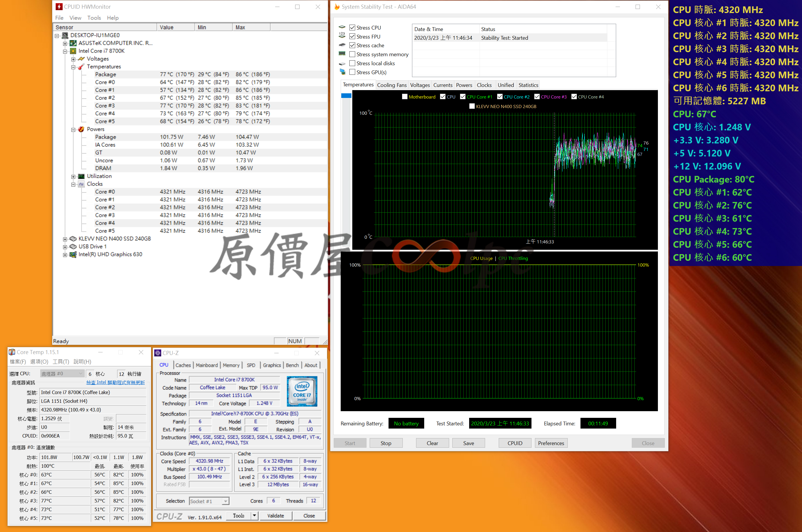Click the CPUID HWMonitor title bar icon

click(x=59, y=7)
